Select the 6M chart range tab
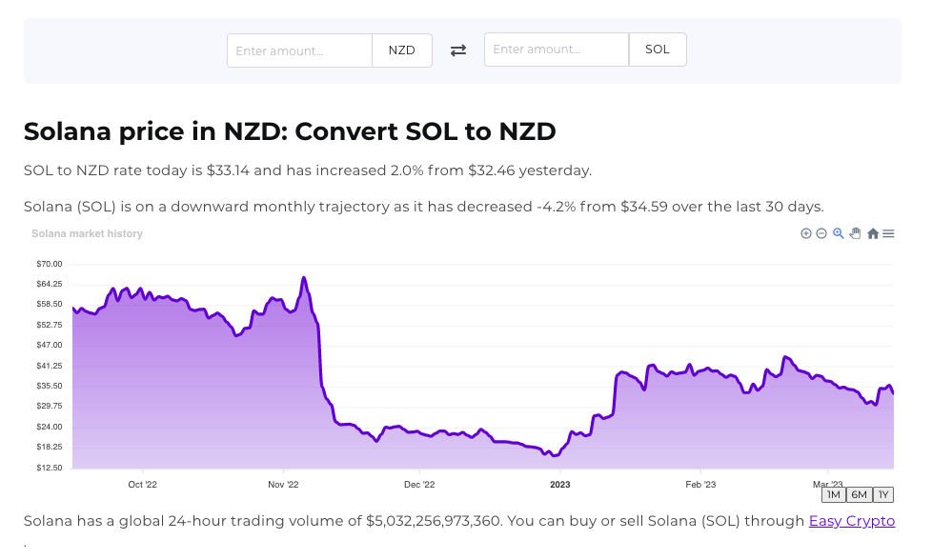The height and width of the screenshot is (560, 932). tap(858, 494)
